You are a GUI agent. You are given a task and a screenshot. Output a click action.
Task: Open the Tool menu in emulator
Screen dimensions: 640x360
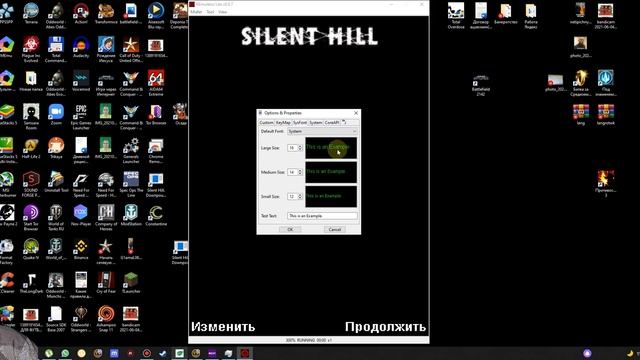point(210,12)
